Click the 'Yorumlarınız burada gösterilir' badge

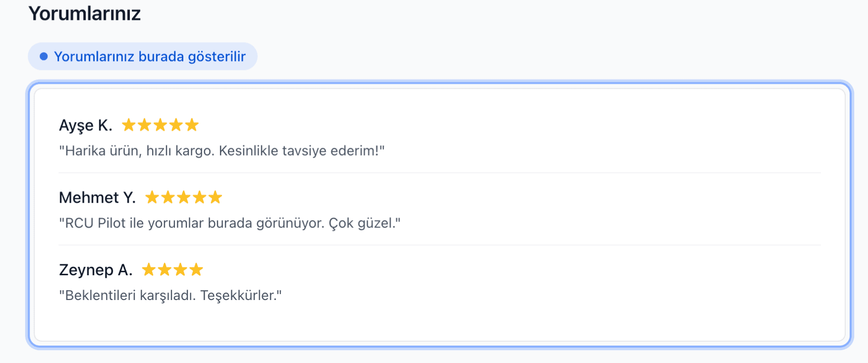click(143, 56)
